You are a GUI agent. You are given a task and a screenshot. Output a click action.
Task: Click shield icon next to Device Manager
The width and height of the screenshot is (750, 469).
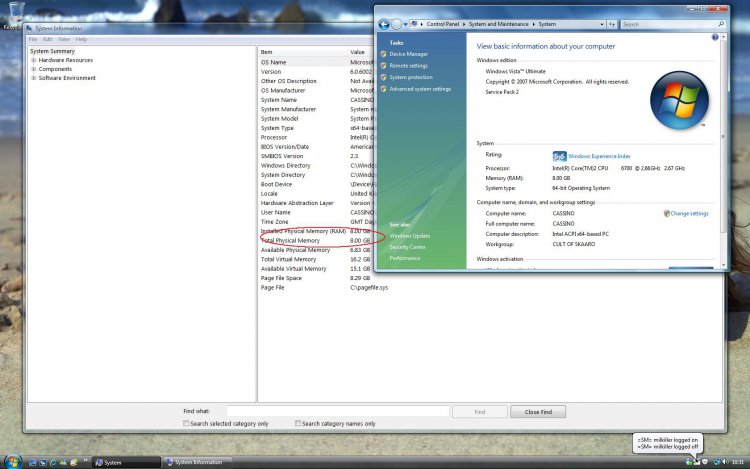383,54
